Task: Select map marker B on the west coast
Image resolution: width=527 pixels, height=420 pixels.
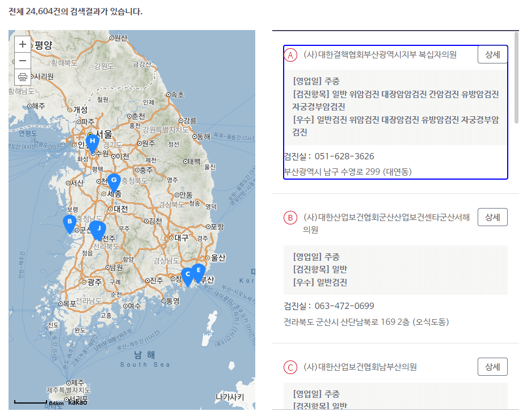Action: click(x=69, y=220)
